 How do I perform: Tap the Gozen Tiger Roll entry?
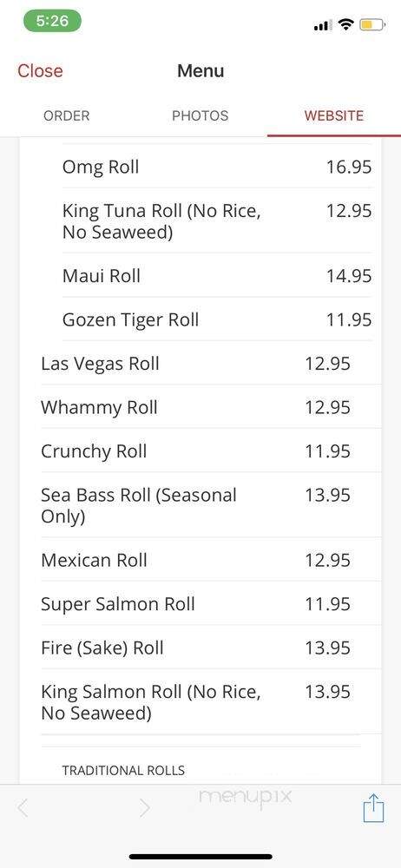217,319
